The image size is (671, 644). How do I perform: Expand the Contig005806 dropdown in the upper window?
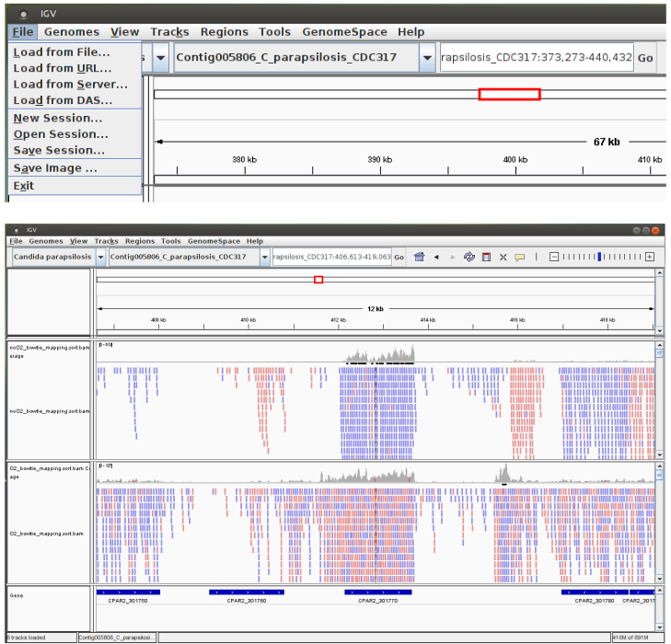427,57
